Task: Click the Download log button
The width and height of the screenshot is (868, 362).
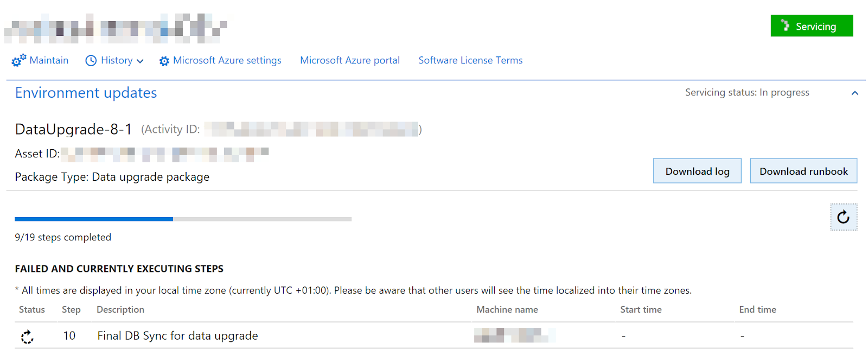Action: click(x=697, y=171)
